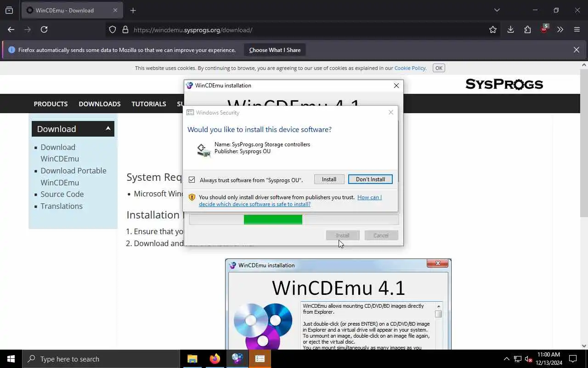
Task: Close the WinCDEmu - Download tab
Action: [115, 10]
